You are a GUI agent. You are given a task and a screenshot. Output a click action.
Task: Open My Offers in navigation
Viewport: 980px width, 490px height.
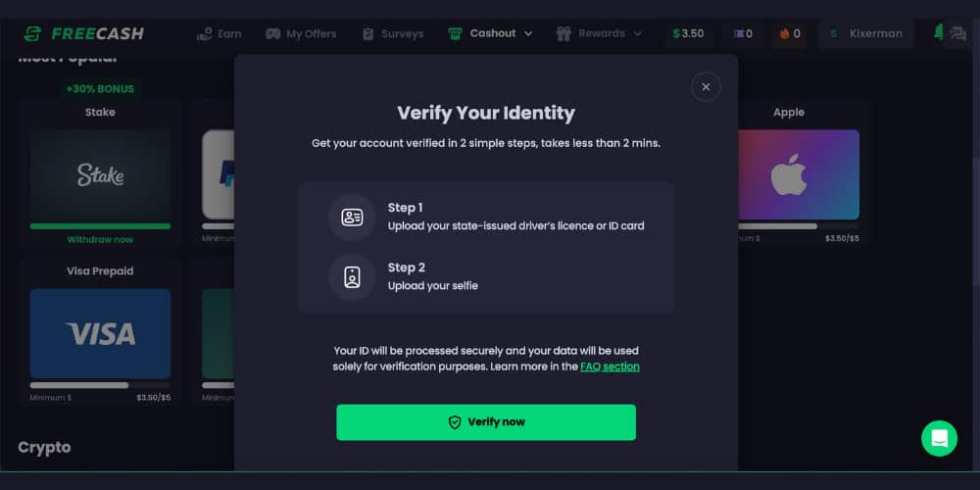click(301, 33)
